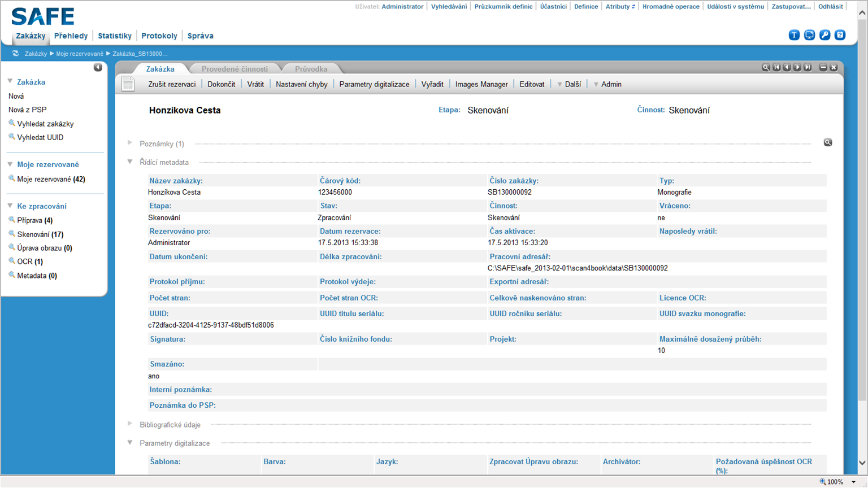Click the UUID value c72dfacd-3204-4125-9137-48bdf51d8006
The height and width of the screenshot is (488, 868).
point(211,325)
